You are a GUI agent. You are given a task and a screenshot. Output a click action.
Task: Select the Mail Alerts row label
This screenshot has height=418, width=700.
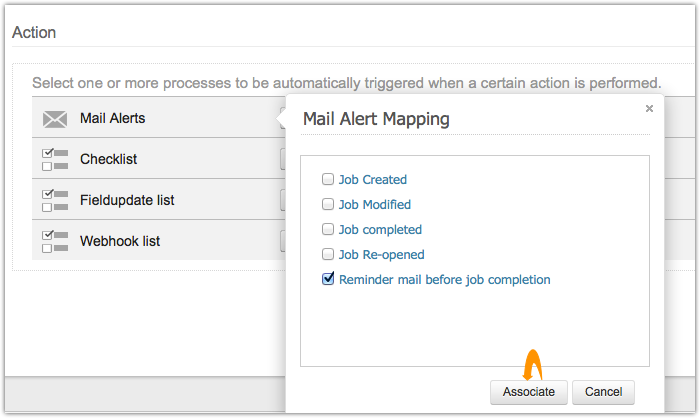(112, 118)
